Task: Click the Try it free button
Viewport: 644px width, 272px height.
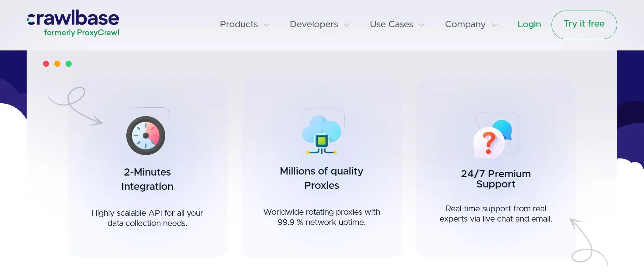Action: [584, 25]
